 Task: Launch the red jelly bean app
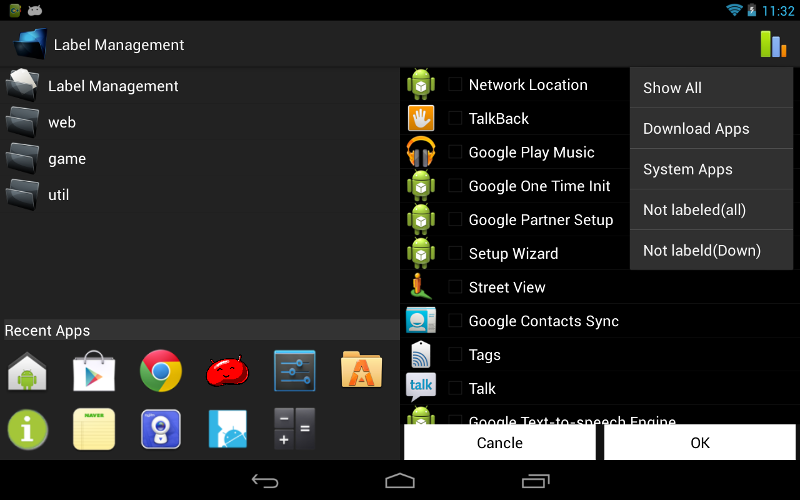228,371
